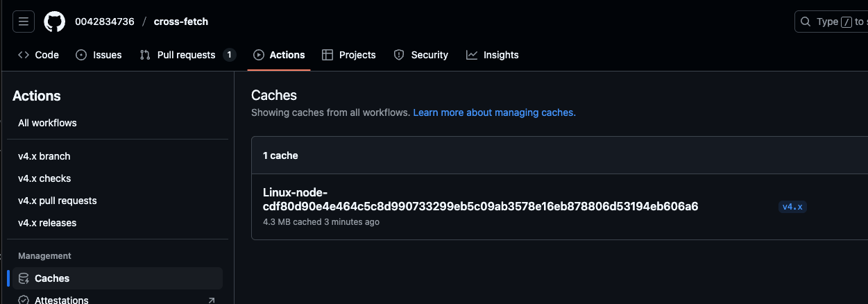Click the Linux-node cache entry name

pos(480,199)
